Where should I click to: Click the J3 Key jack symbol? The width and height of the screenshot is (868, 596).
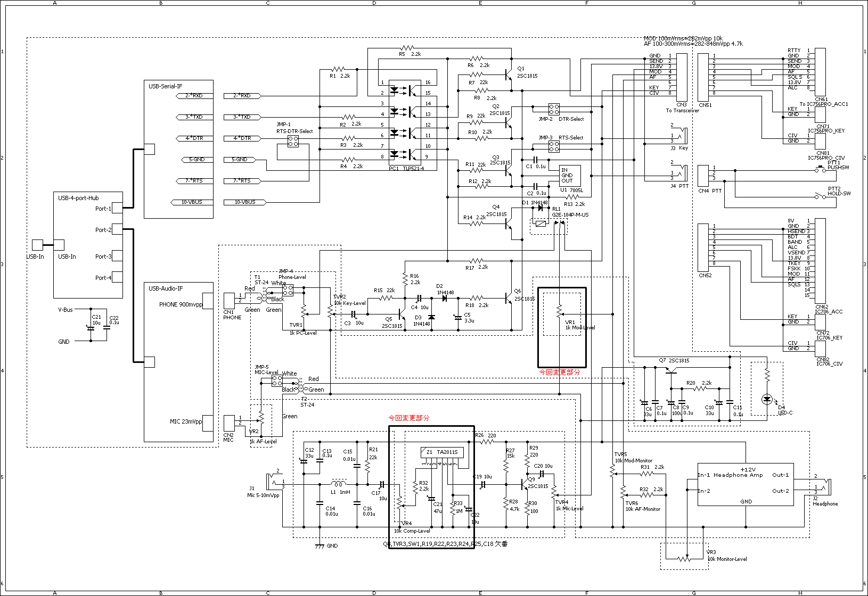click(683, 136)
